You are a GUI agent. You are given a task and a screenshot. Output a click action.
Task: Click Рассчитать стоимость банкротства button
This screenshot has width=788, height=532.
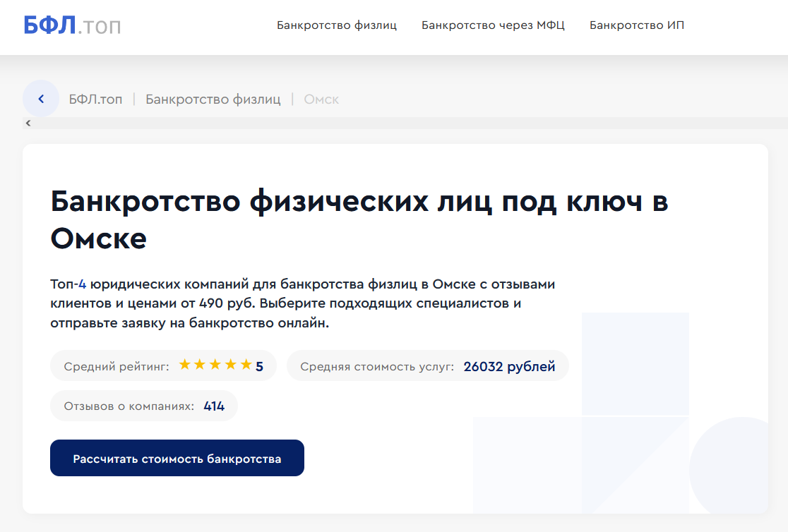coord(177,458)
